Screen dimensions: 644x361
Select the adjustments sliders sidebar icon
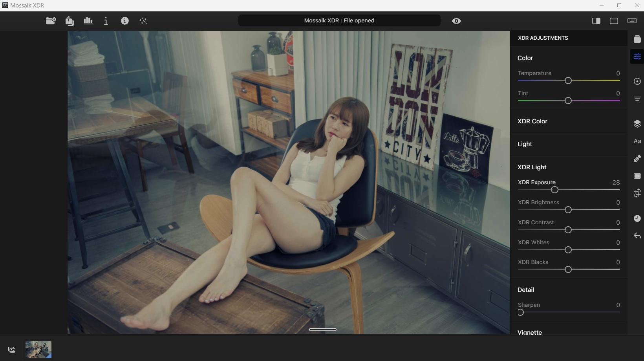(x=637, y=56)
